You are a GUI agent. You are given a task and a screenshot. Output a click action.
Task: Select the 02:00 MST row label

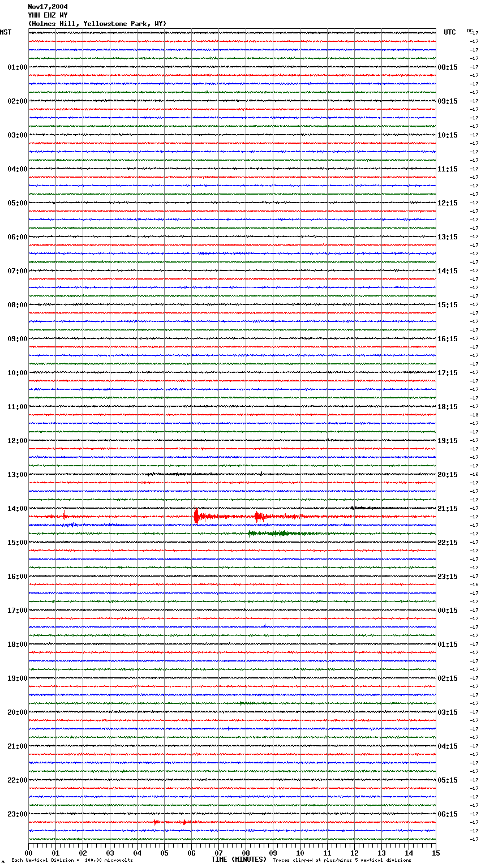(17, 101)
